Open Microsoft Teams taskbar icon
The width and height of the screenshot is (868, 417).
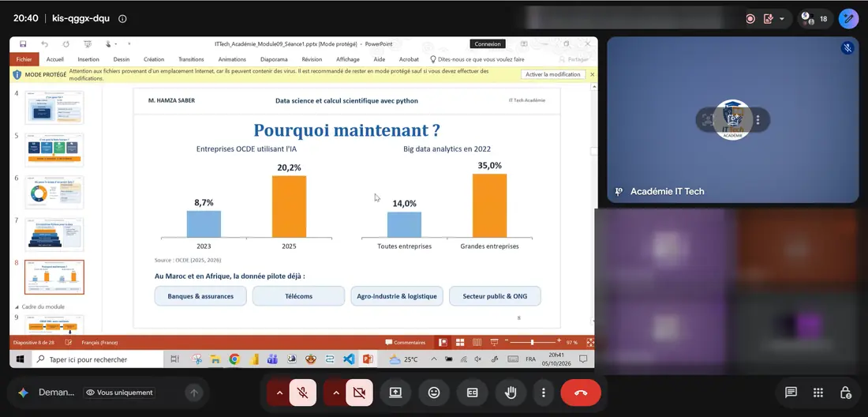271,359
